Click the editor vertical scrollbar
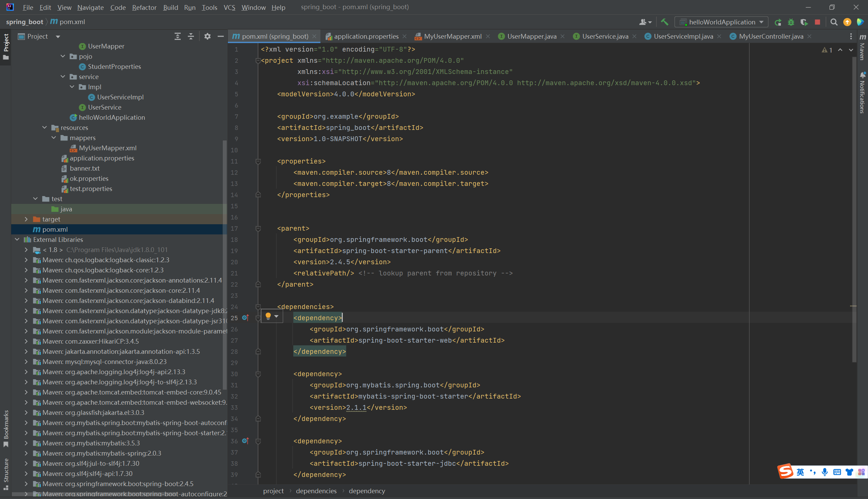This screenshot has width=868, height=499. click(x=854, y=206)
